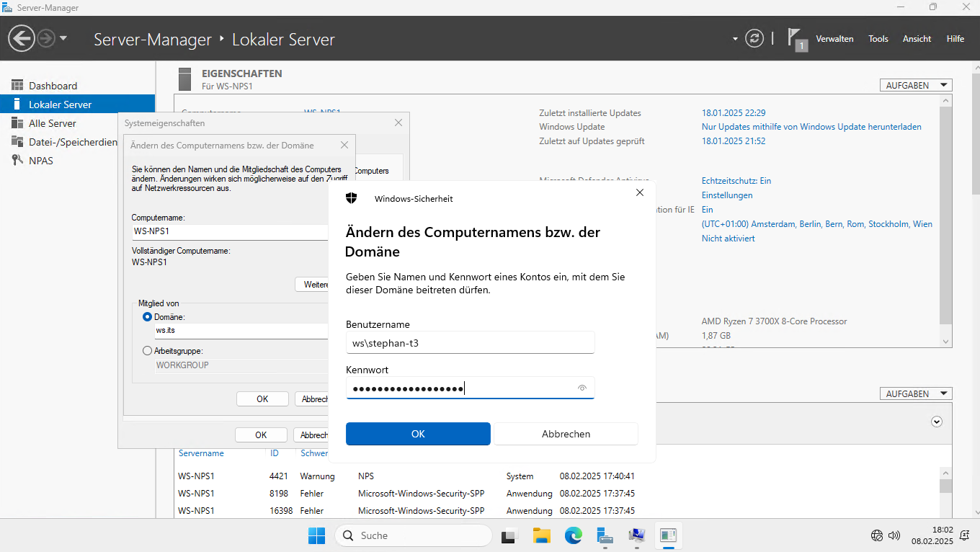Viewport: 980px width, 552px height.
Task: Switch to Server-Manager toolbox taskbar icon
Action: click(605, 535)
